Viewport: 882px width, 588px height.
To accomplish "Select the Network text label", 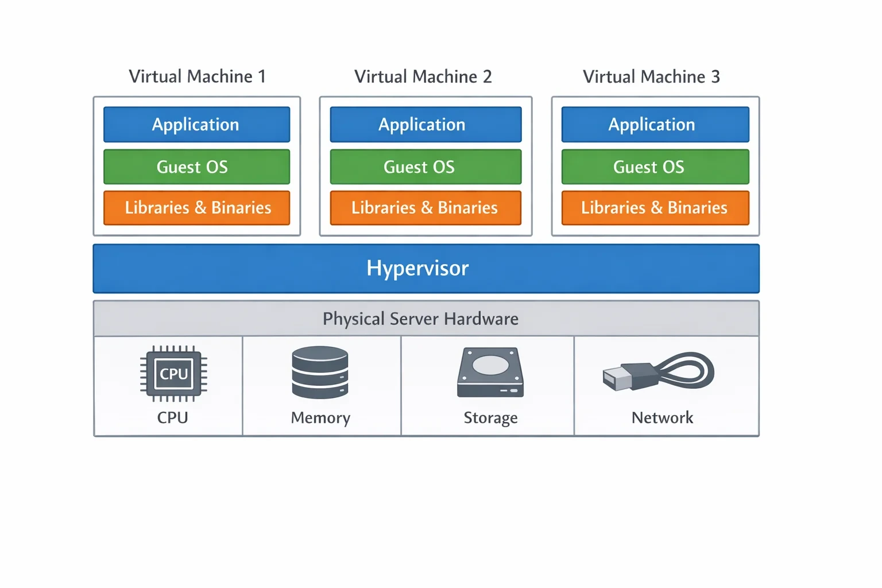I will click(662, 417).
